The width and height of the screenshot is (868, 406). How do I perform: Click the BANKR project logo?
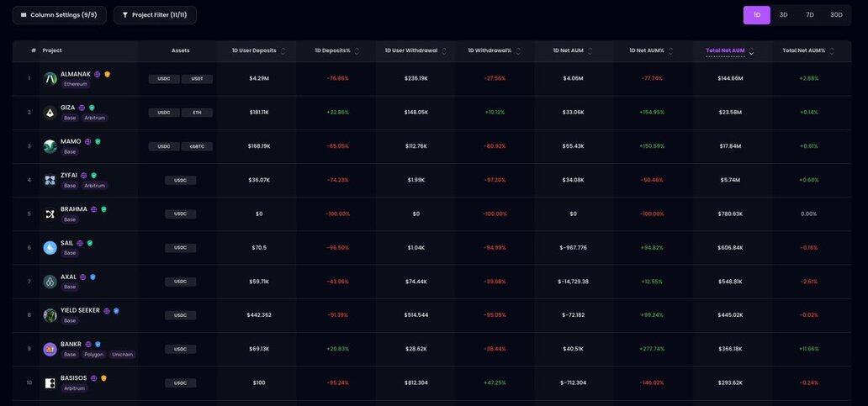pyautogui.click(x=50, y=349)
